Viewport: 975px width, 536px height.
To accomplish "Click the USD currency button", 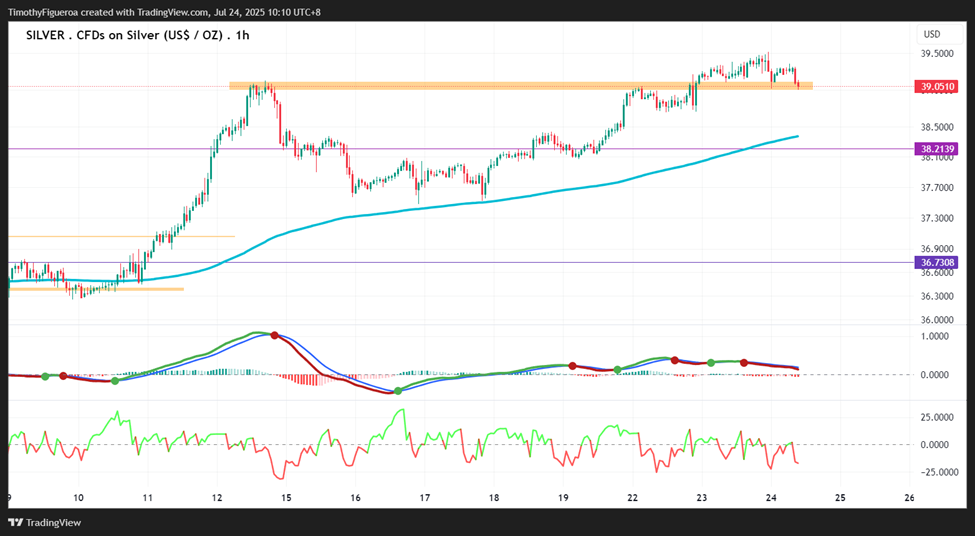I will 931,34.
